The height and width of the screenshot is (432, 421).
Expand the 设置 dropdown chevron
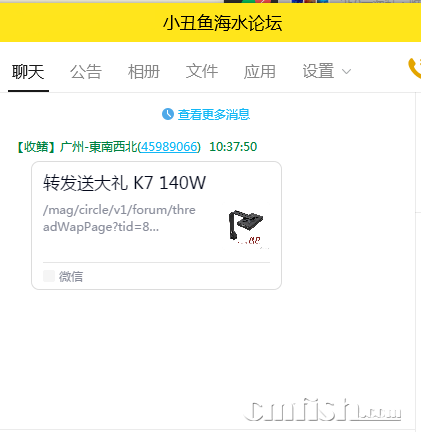click(347, 72)
